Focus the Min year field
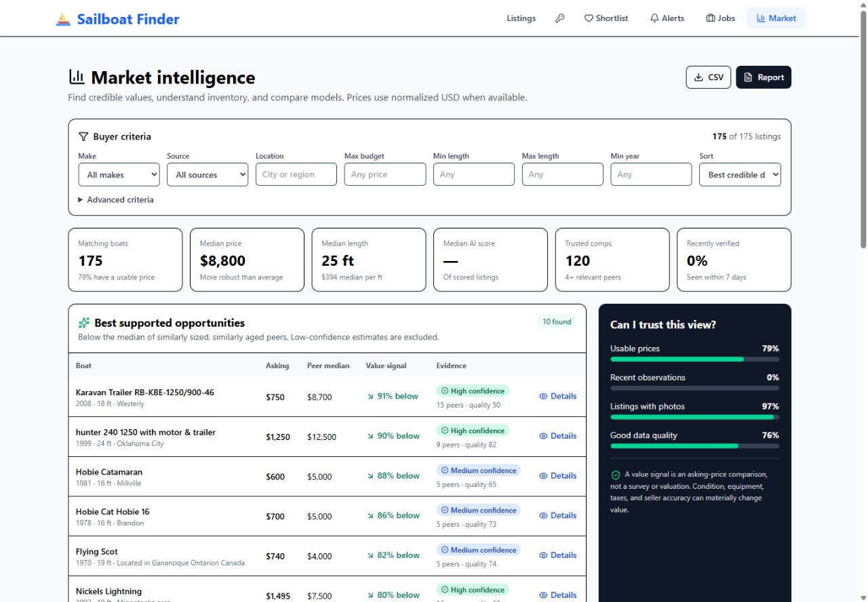This screenshot has height=602, width=868. pos(651,174)
